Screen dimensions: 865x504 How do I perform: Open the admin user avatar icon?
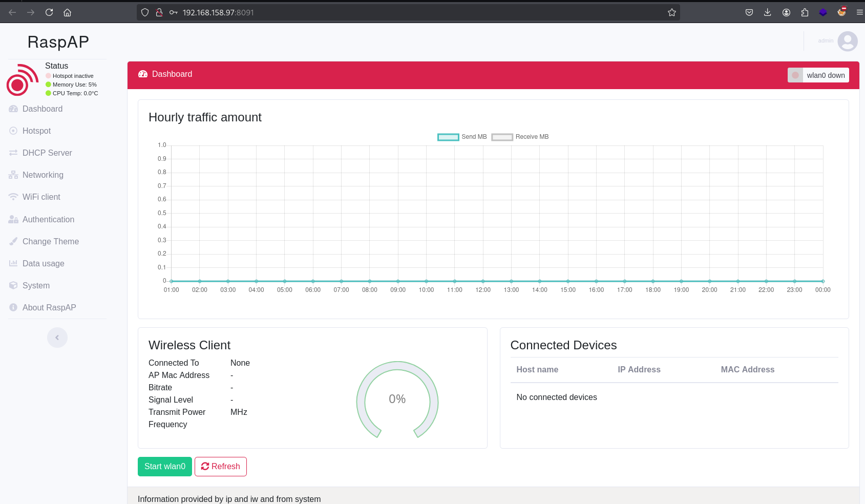click(x=847, y=41)
